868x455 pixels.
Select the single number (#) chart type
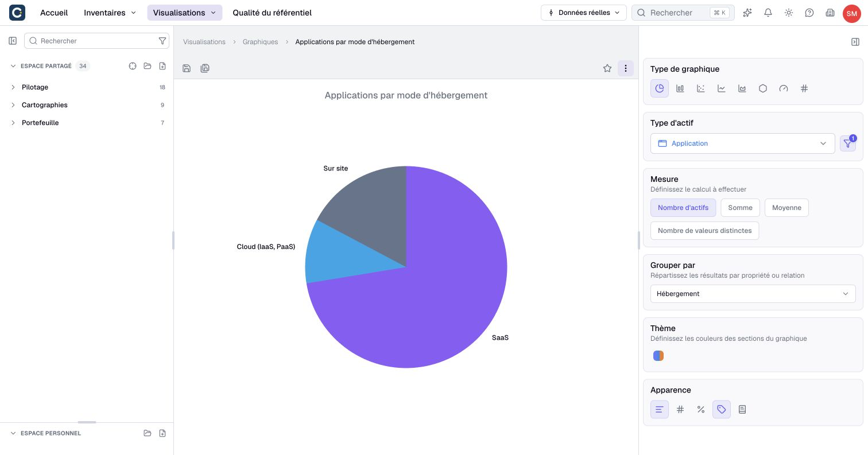tap(804, 88)
